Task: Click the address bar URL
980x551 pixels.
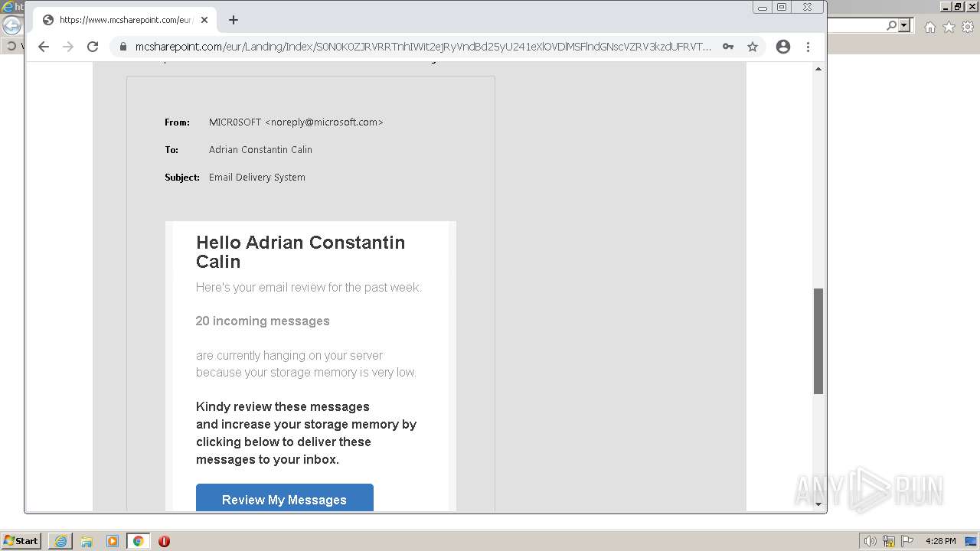Action: click(423, 47)
